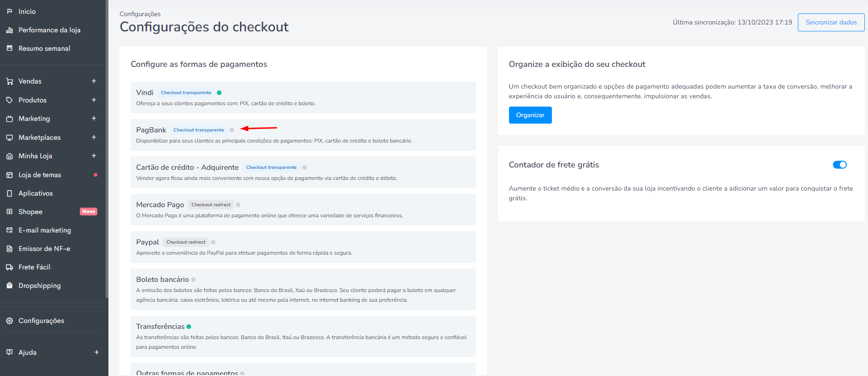
Task: Click the Organize a exibição do seu checkout heading
Action: point(577,64)
